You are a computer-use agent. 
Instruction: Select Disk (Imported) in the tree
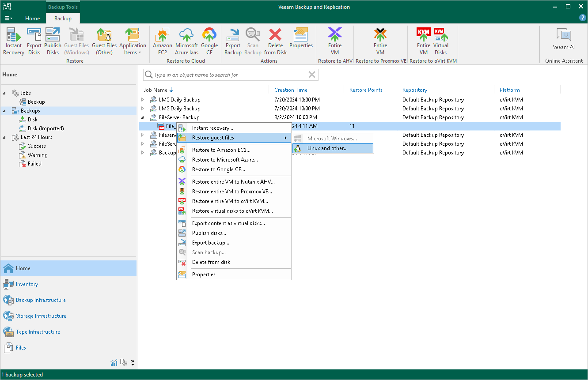46,128
